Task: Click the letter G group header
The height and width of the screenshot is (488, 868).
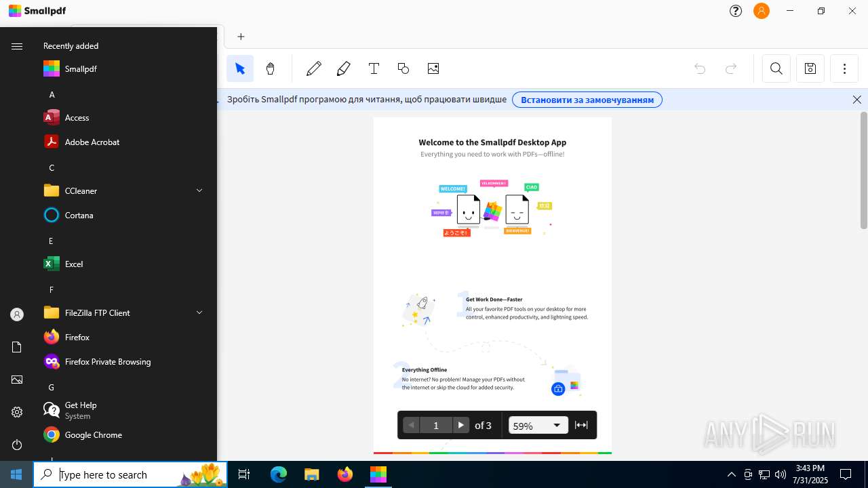Action: [51, 387]
